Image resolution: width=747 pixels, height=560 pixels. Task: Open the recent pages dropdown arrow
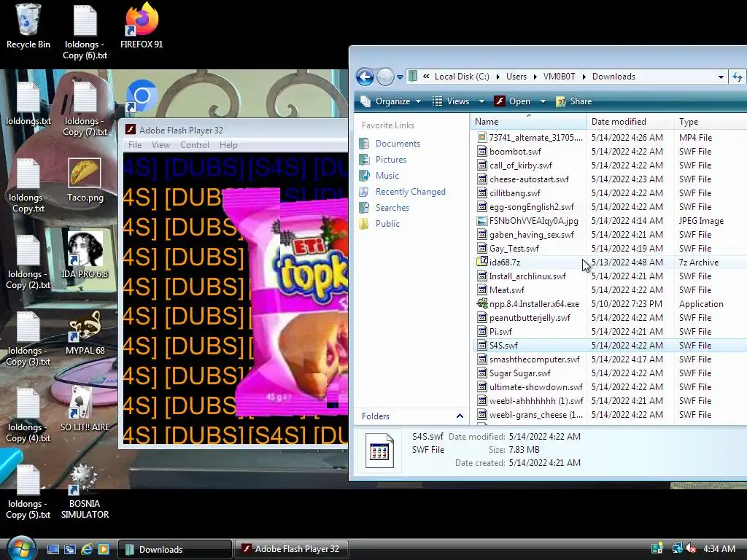click(x=400, y=77)
